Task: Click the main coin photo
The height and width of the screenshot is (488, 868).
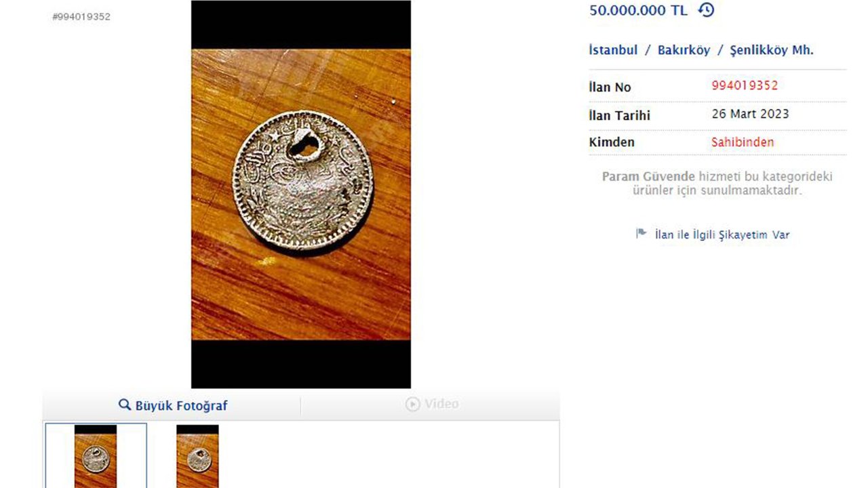Action: (x=301, y=194)
